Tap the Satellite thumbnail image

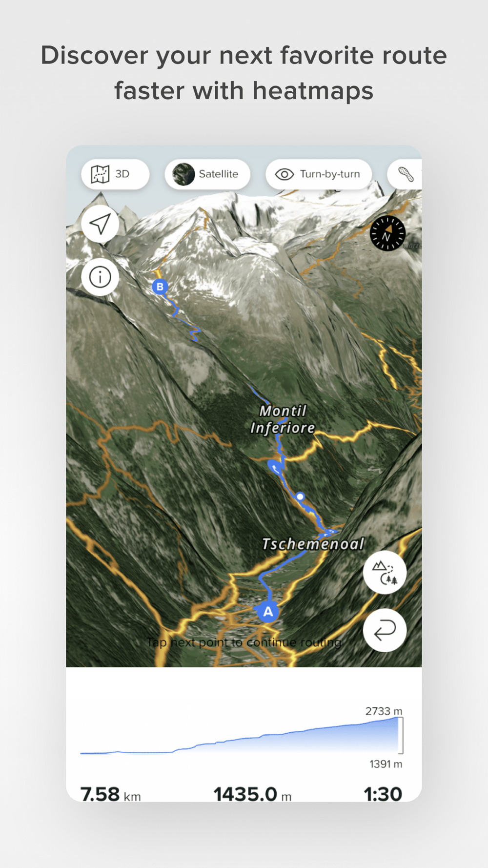coord(183,174)
